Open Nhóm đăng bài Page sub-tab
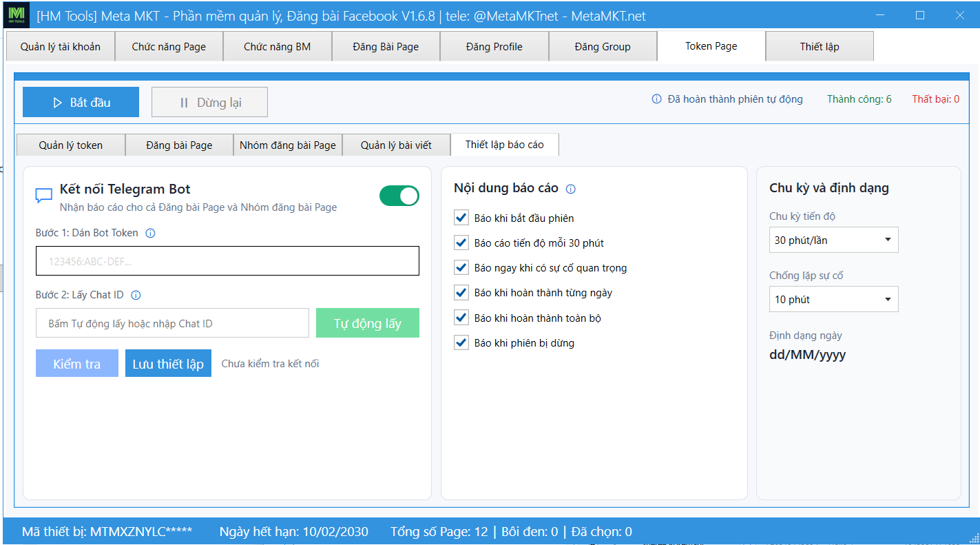Viewport: 980px width, 545px height. tap(288, 145)
